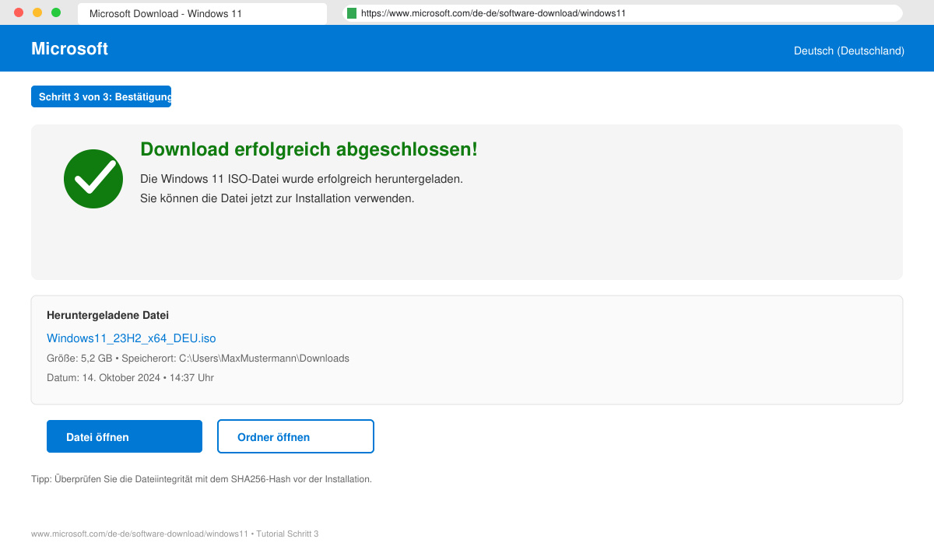Click the green site icon in address bar
934x560 pixels.
352,13
